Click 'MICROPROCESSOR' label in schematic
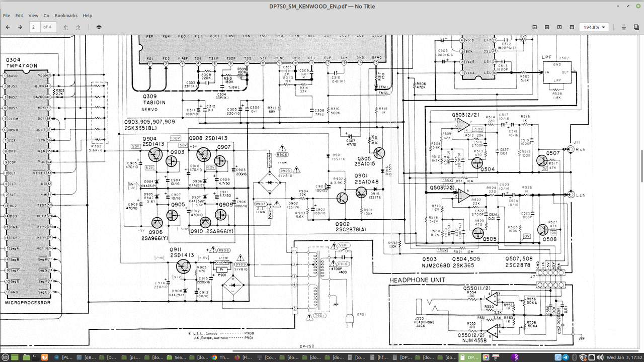 [28, 303]
